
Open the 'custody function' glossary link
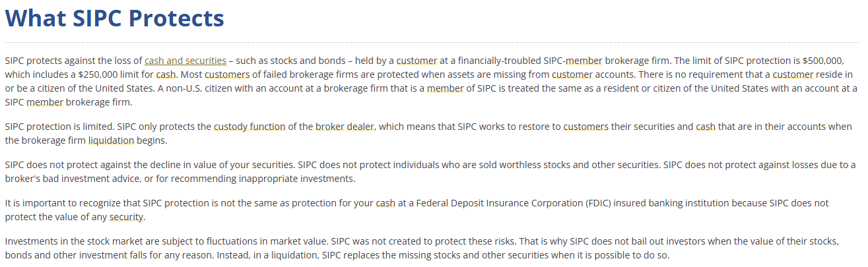(x=250, y=127)
